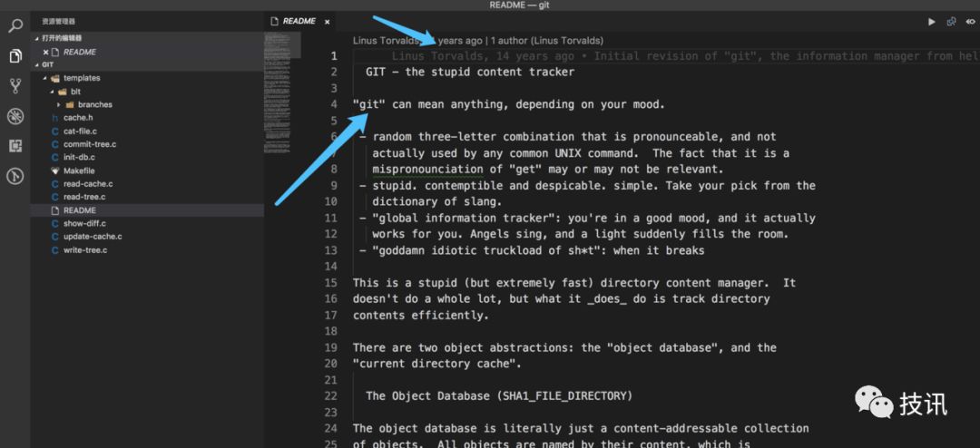Collapse the blt folder
980x448 pixels.
click(x=53, y=92)
